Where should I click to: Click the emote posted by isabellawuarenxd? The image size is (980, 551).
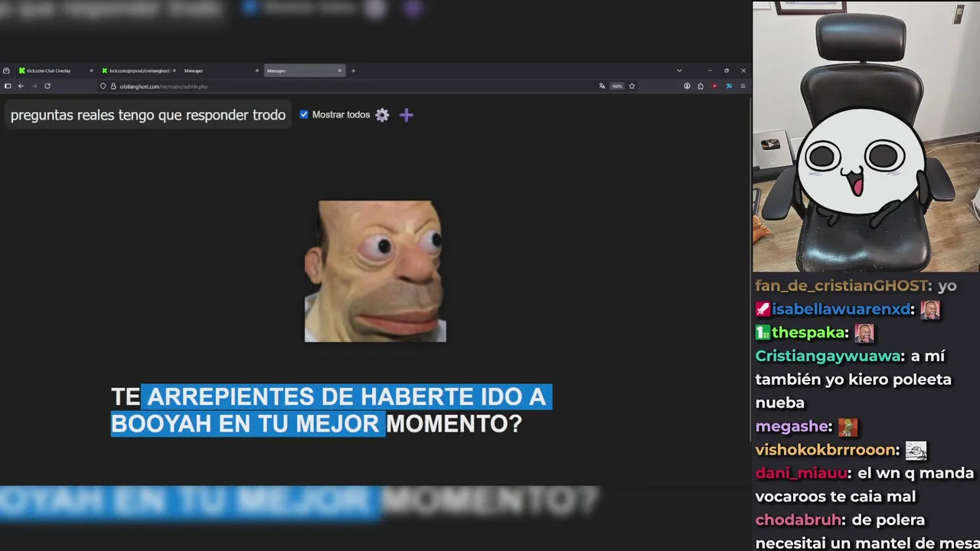point(930,310)
